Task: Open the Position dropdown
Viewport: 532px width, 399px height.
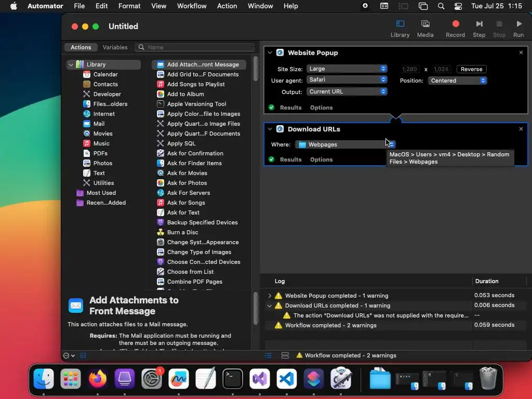Action: (x=457, y=81)
